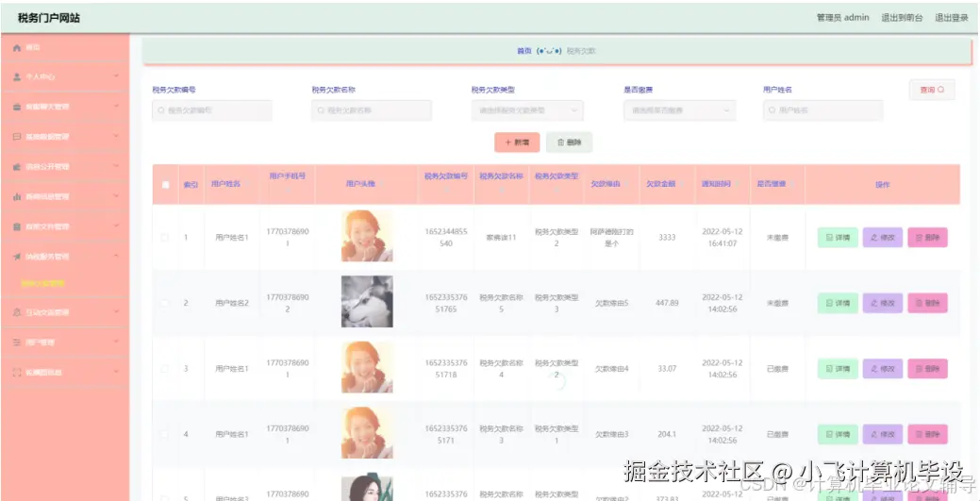The width and height of the screenshot is (980, 501).
Task: Click the cell 2022-05-12 16:41:07
Action: (x=722, y=238)
